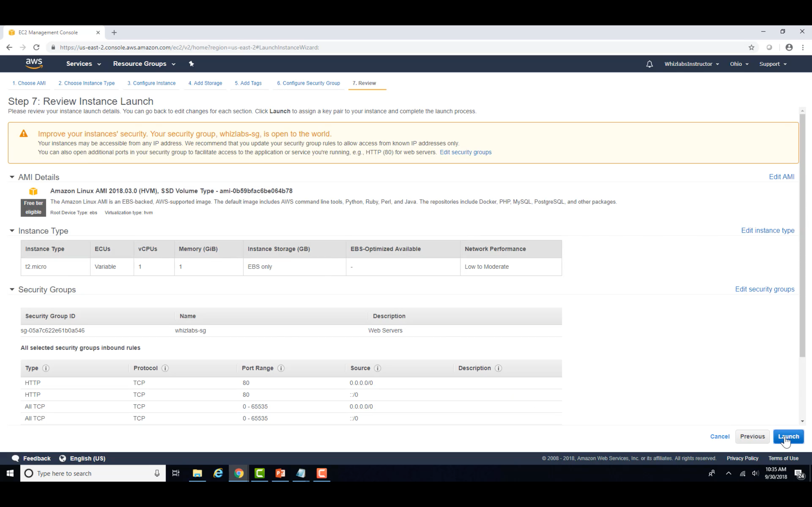Open the Services dropdown menu
Screen dimensions: 812x507
[x=83, y=64]
